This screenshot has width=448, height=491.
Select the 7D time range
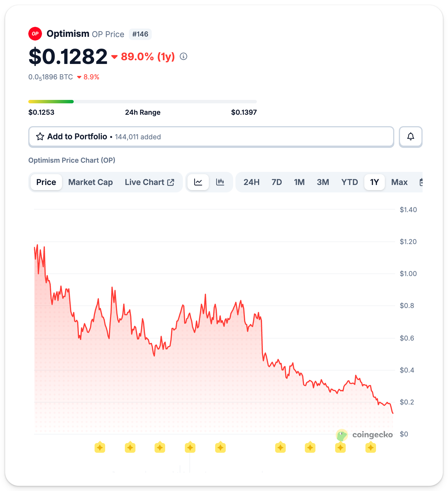277,182
